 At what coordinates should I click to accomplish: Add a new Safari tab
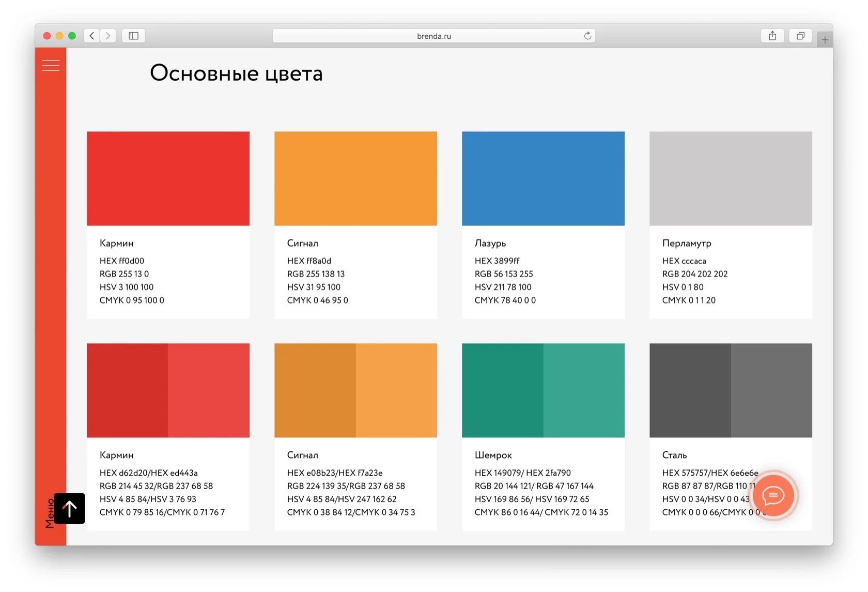825,39
